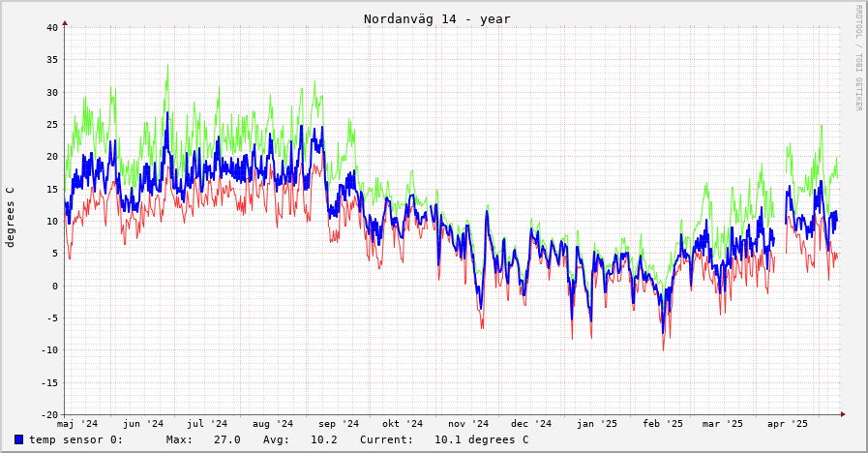Click the 'feb '25' x-axis label

click(663, 424)
